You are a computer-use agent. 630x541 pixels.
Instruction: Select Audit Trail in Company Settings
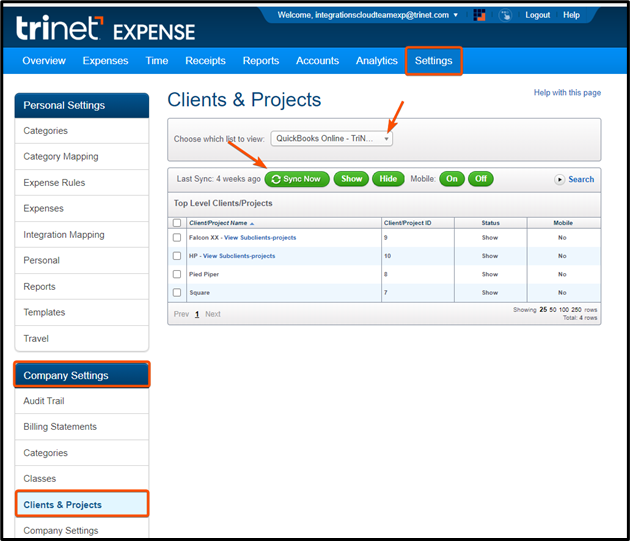click(46, 401)
